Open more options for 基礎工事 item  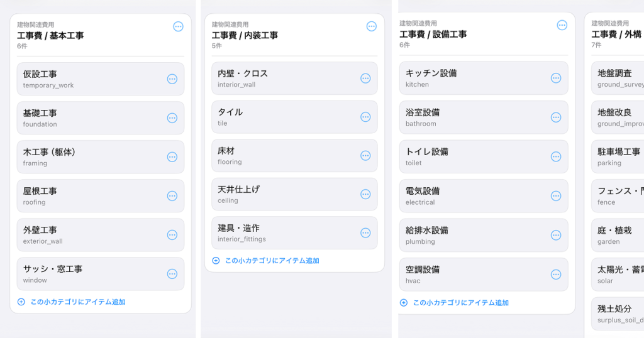(172, 118)
